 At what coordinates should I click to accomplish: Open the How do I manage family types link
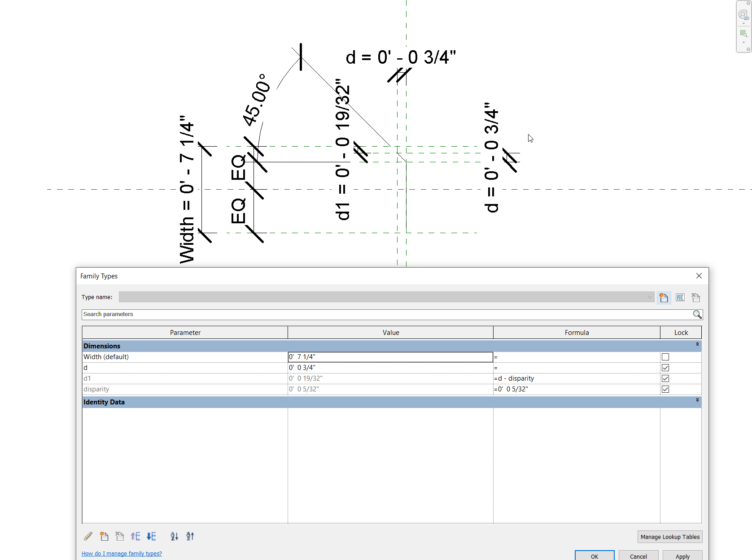pos(121,553)
